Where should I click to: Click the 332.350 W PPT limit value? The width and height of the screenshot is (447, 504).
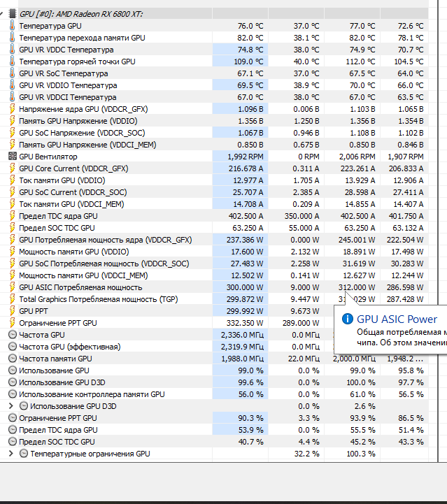click(245, 323)
